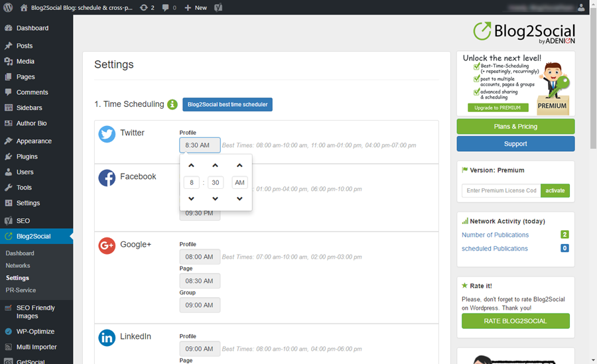Click the Blog2Social sidebar icon
This screenshot has width=597, height=364.
(x=9, y=237)
